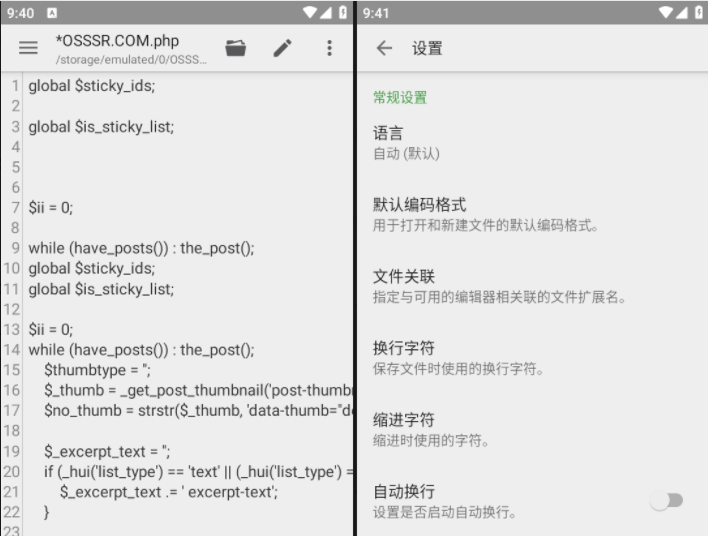Viewport: 708px width, 536px height.
Task: Tap the notification icon beside 9:40
Action: tap(52, 12)
